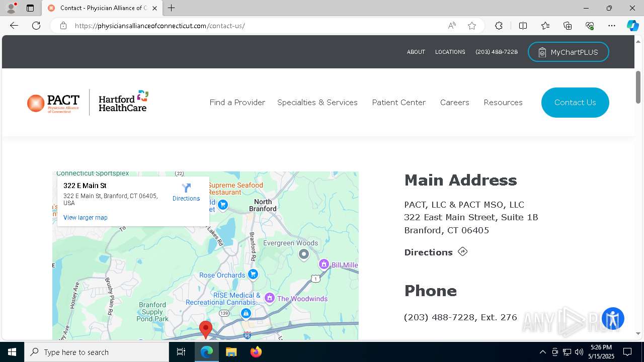Call (203) 488-7228 in header
This screenshot has width=644, height=362.
[x=497, y=52]
